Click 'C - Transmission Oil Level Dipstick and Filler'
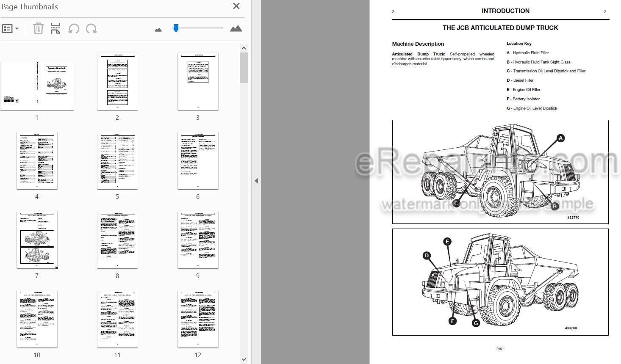This screenshot has height=364, width=621. [x=546, y=71]
